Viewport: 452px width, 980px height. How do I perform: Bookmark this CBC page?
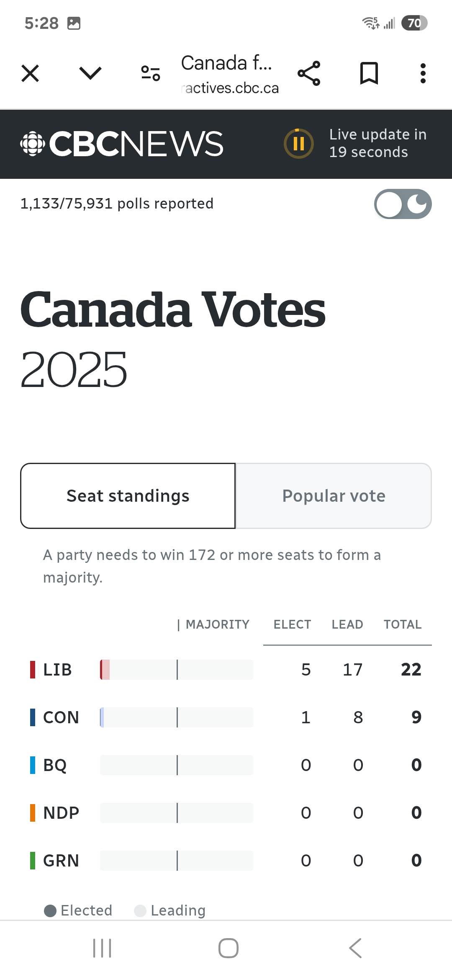(369, 74)
